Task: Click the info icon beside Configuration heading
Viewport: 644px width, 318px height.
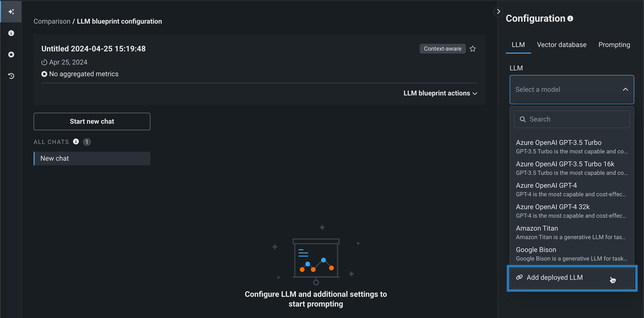Action: pyautogui.click(x=570, y=19)
